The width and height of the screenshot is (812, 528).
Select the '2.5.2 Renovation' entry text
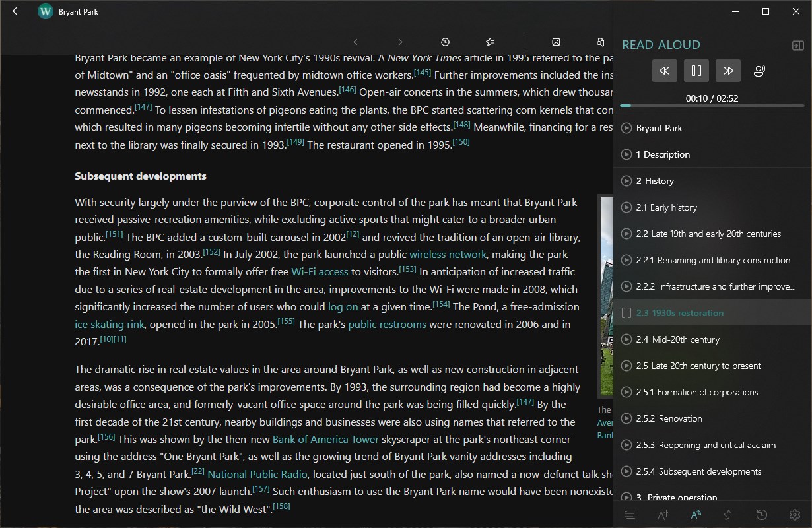coord(669,418)
